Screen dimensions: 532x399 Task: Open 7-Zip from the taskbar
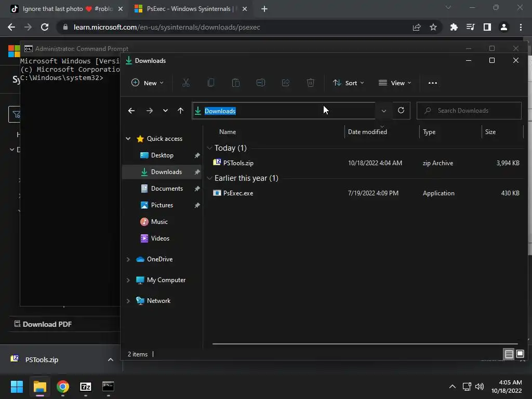(86, 387)
